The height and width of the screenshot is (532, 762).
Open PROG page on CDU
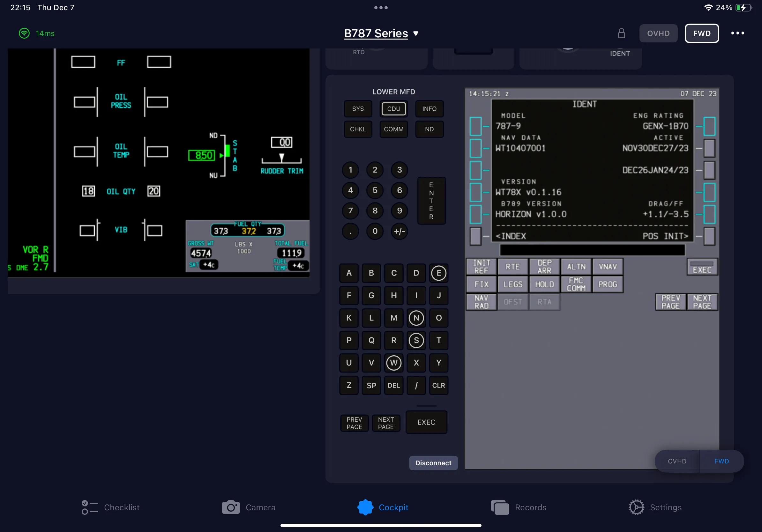click(607, 284)
